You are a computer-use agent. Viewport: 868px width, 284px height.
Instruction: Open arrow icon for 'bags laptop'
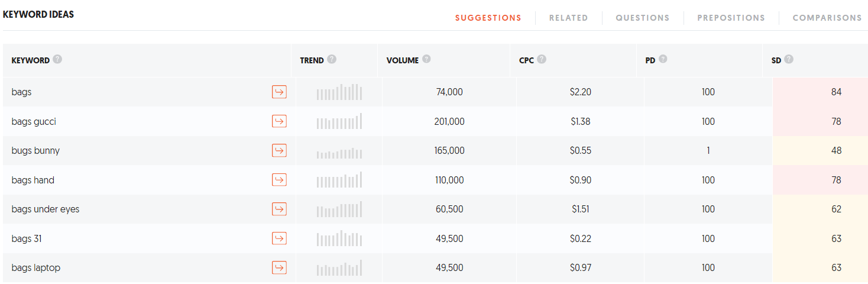coord(279,267)
